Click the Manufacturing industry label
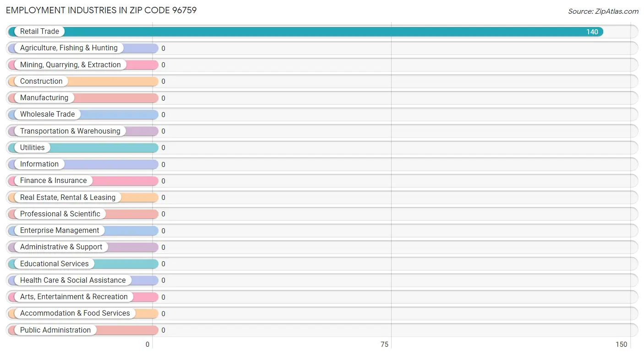This screenshot has width=644, height=355. click(44, 98)
